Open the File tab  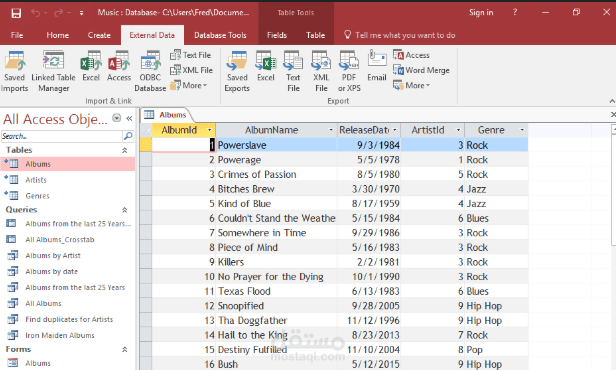click(17, 35)
